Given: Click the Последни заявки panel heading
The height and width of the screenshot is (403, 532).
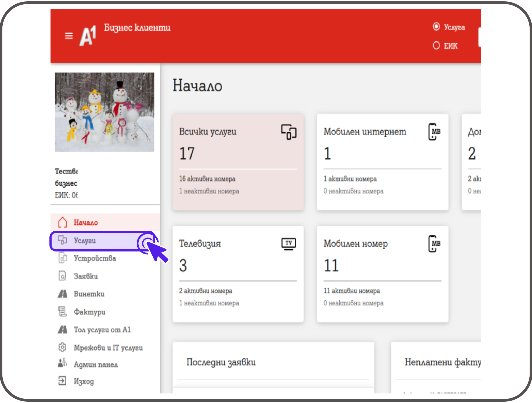Looking at the screenshot, I should click(x=221, y=362).
